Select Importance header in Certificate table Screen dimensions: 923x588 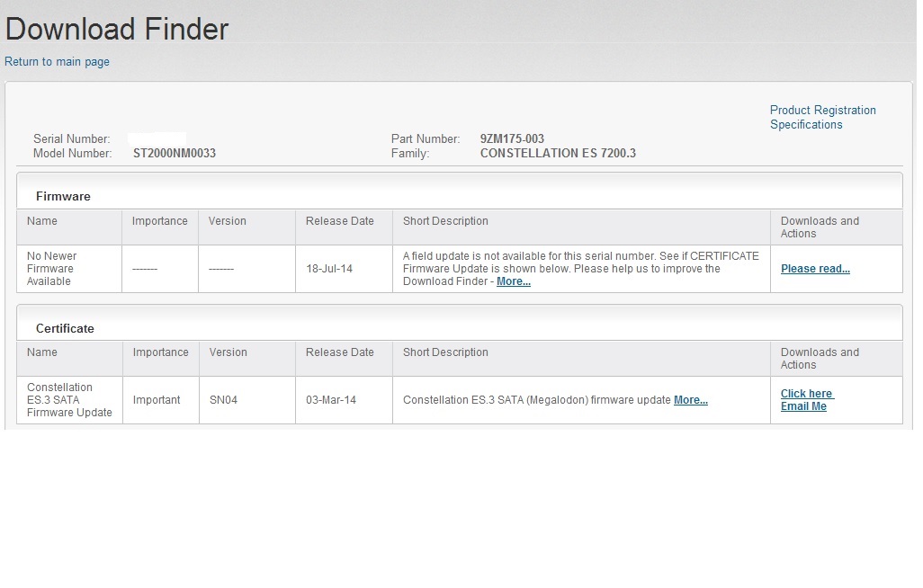[161, 352]
